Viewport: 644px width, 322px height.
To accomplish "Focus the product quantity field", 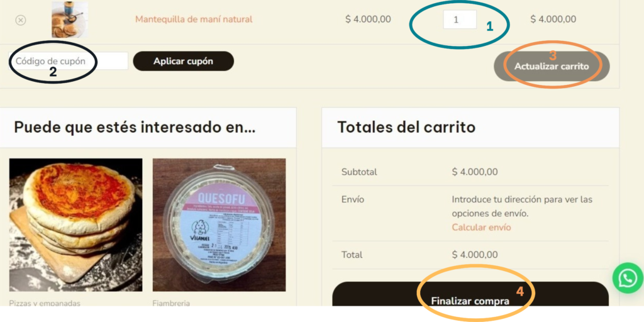I will (460, 19).
